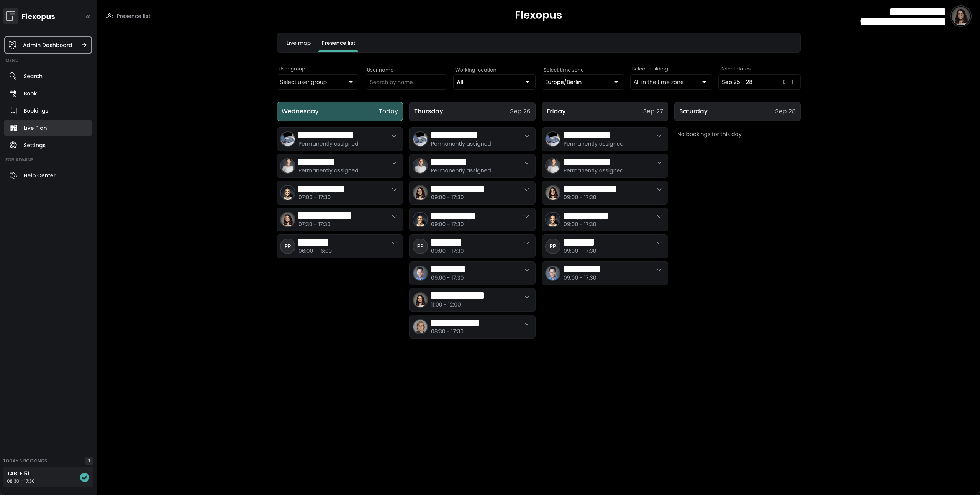
Task: Click the Search by name field
Action: tap(406, 82)
